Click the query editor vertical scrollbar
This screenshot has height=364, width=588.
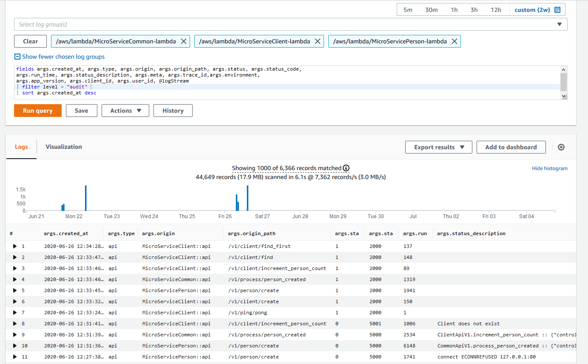tap(563, 82)
